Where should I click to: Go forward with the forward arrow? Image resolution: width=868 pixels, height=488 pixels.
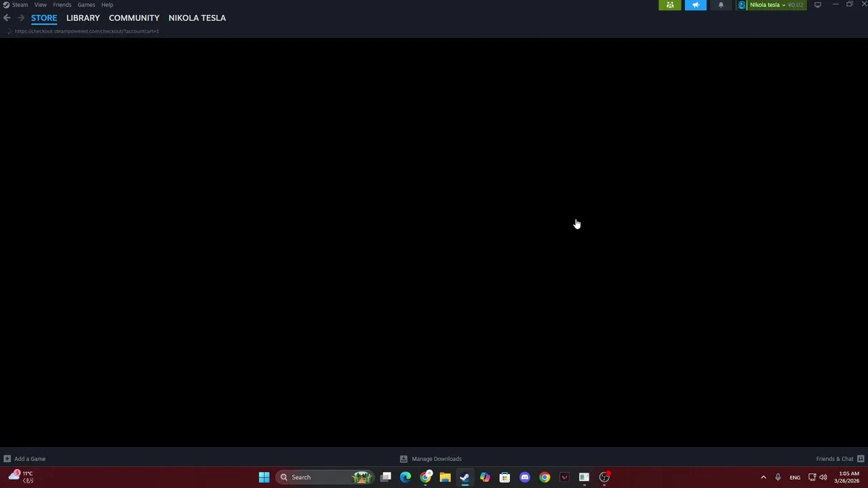pos(20,18)
